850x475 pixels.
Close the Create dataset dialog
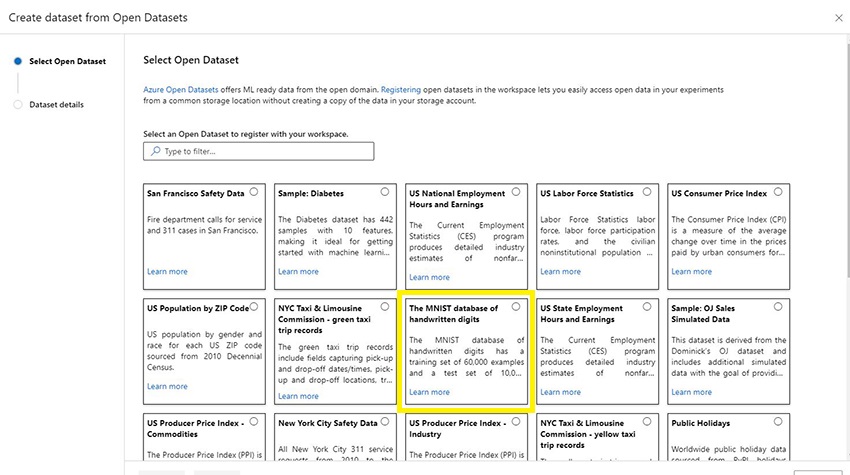click(839, 18)
